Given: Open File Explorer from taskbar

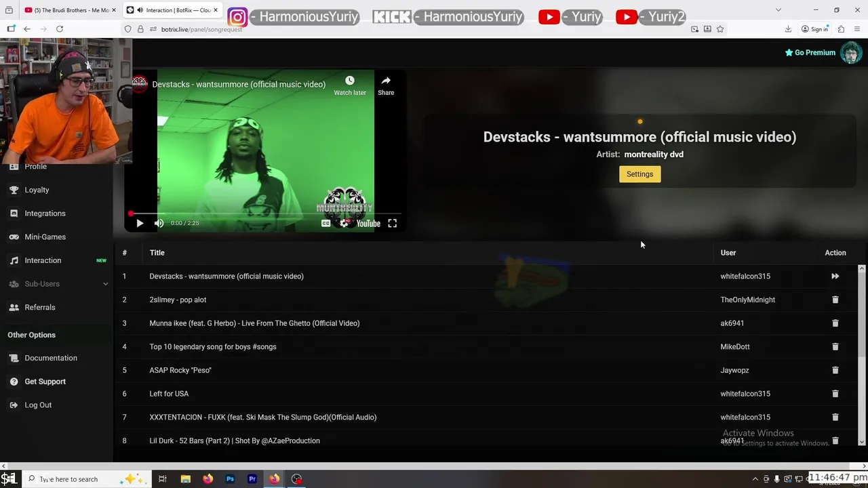Looking at the screenshot, I should 185,479.
